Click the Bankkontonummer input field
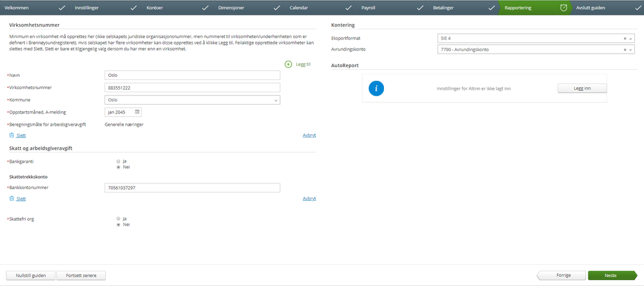Screen dimensions: 644x286 [193, 188]
